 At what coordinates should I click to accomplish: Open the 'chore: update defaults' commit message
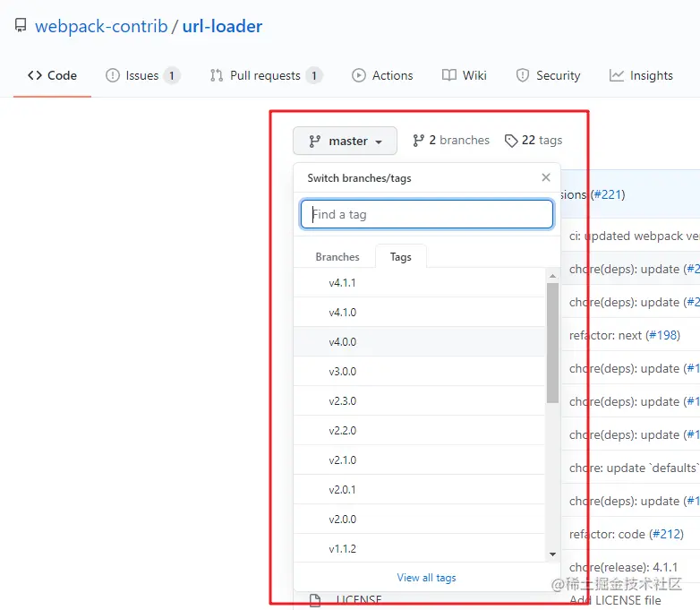pyautogui.click(x=635, y=468)
